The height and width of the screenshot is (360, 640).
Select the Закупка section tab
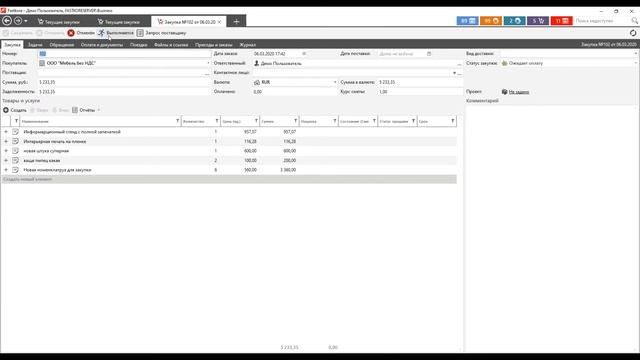(12, 45)
